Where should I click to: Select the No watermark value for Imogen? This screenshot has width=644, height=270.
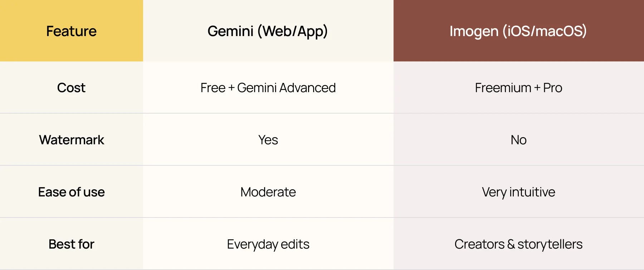518,140
